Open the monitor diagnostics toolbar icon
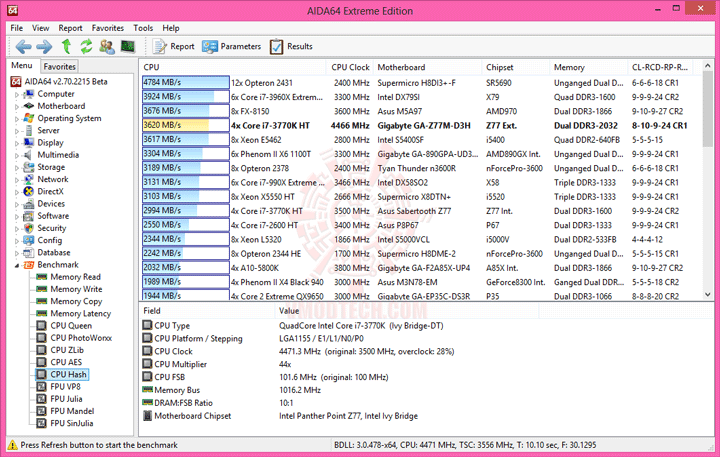Image resolution: width=720 pixels, height=457 pixels. point(128,46)
